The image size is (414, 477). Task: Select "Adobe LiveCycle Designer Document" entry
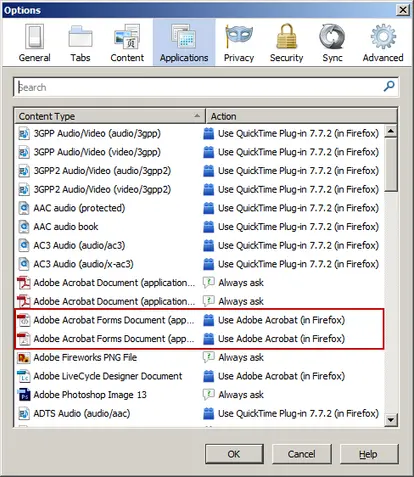click(x=108, y=376)
